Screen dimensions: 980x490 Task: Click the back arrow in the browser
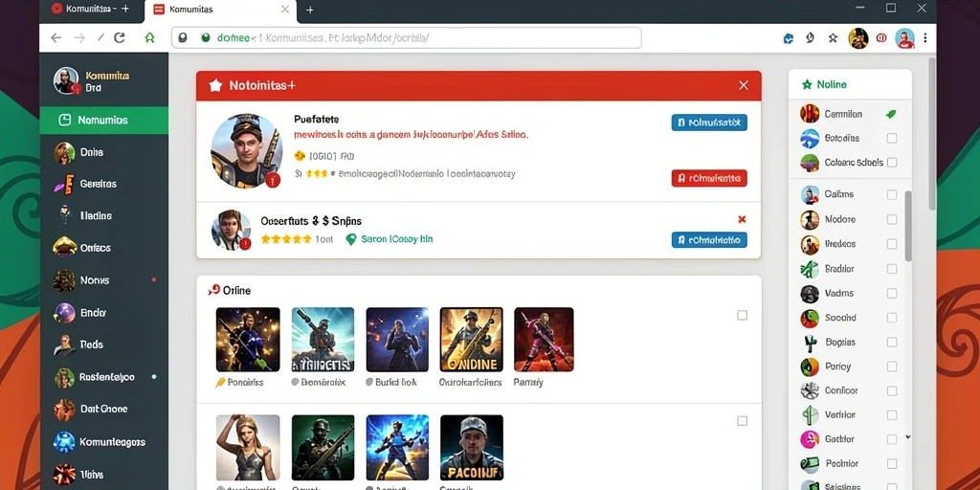56,38
